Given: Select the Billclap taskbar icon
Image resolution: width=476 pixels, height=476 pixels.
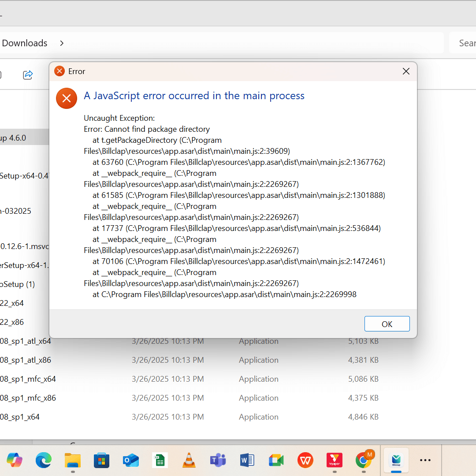Looking at the screenshot, I should tap(396, 460).
